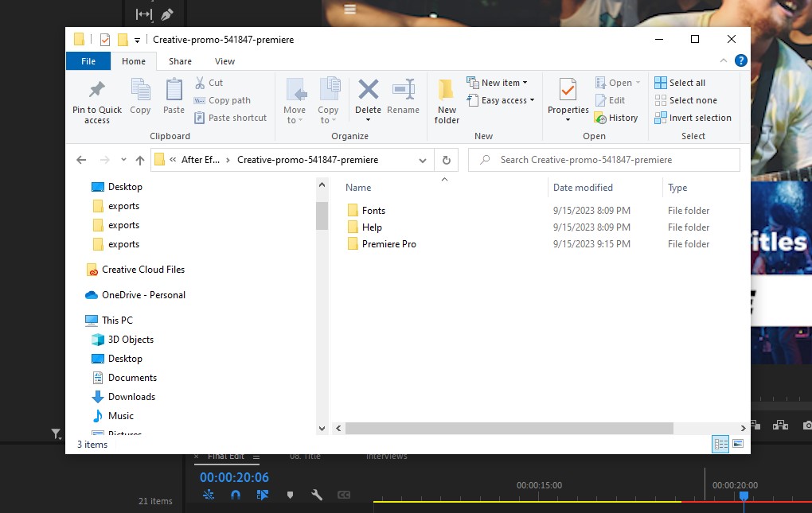Click Rename in the ribbon

[x=404, y=97]
